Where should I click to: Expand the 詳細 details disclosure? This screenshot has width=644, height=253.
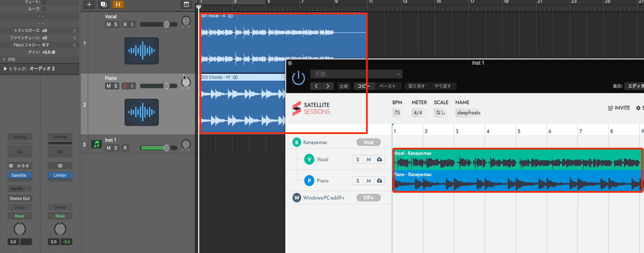coord(4,59)
